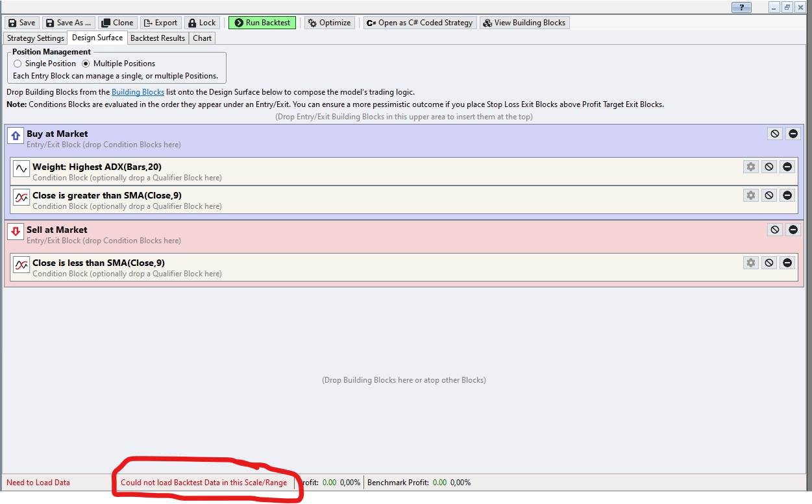Disable the Buy at Market entry block

tap(775, 134)
